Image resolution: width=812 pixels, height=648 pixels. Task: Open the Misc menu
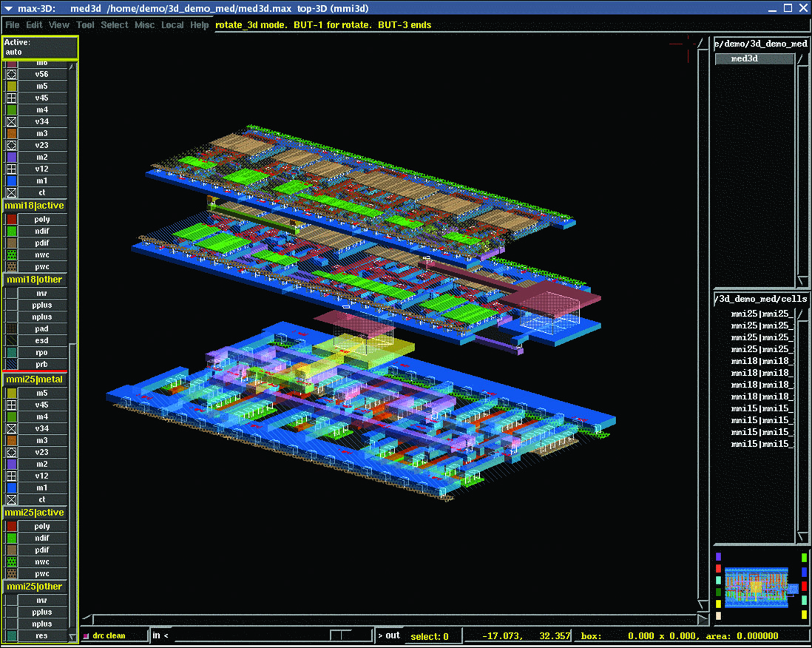click(145, 25)
